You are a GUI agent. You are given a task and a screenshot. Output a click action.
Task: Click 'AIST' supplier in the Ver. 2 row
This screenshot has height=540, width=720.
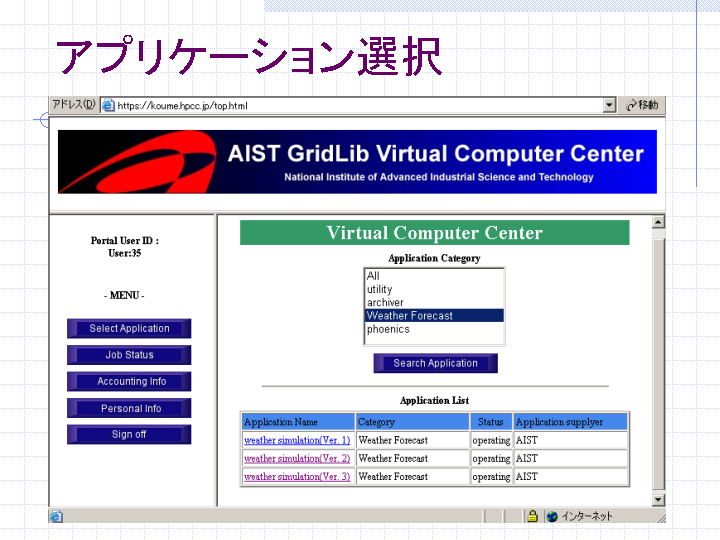pyautogui.click(x=526, y=458)
